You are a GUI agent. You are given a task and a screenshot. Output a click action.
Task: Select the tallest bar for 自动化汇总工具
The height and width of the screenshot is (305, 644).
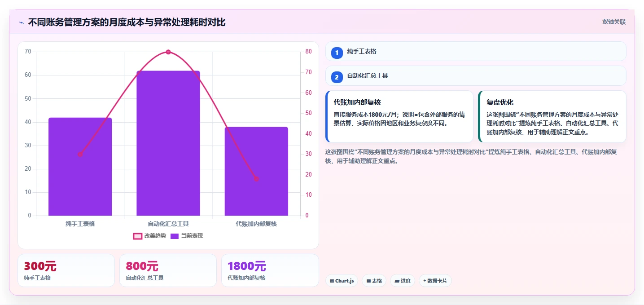(x=168, y=143)
